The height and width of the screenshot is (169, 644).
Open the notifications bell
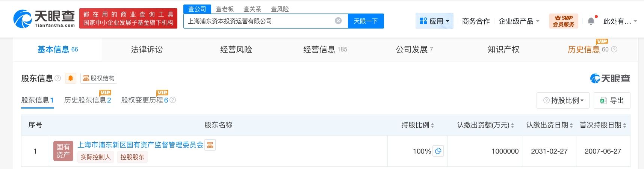[591, 21]
